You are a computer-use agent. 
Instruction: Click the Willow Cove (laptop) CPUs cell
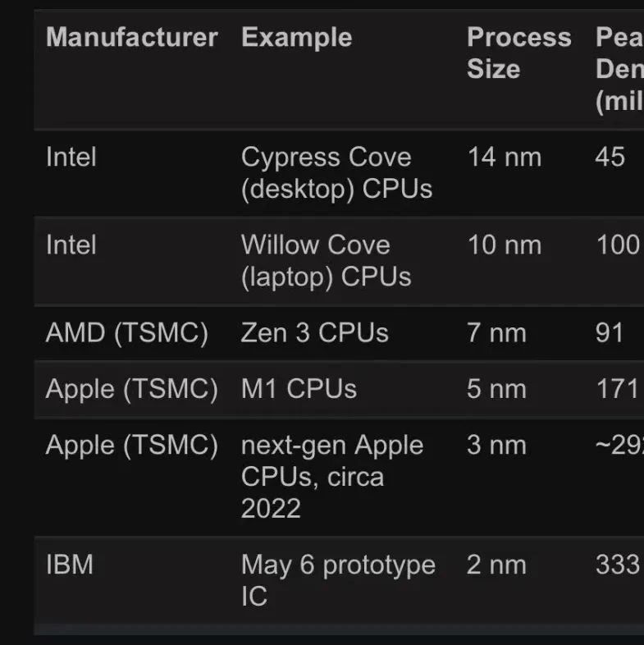(x=327, y=261)
